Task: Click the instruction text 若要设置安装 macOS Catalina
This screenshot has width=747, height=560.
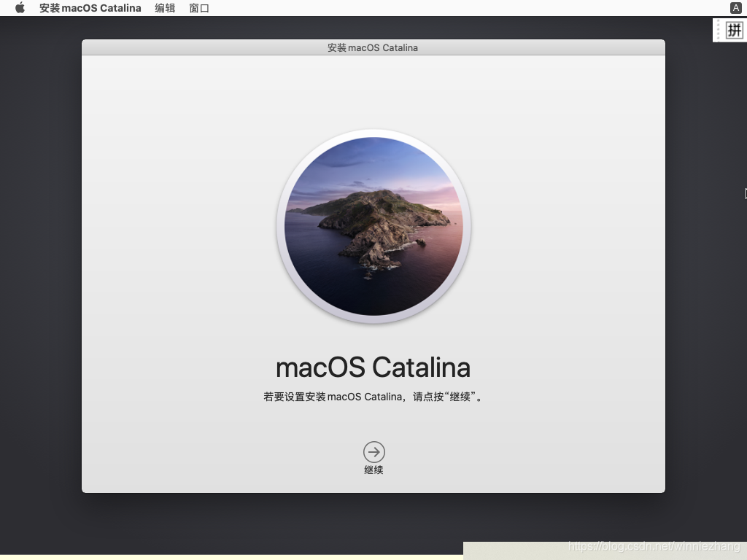Action: pos(373,397)
